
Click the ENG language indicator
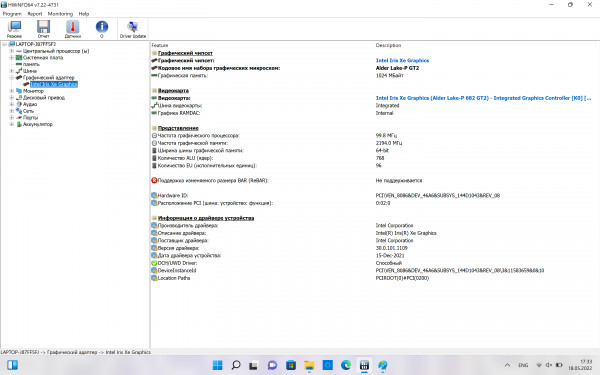click(523, 365)
